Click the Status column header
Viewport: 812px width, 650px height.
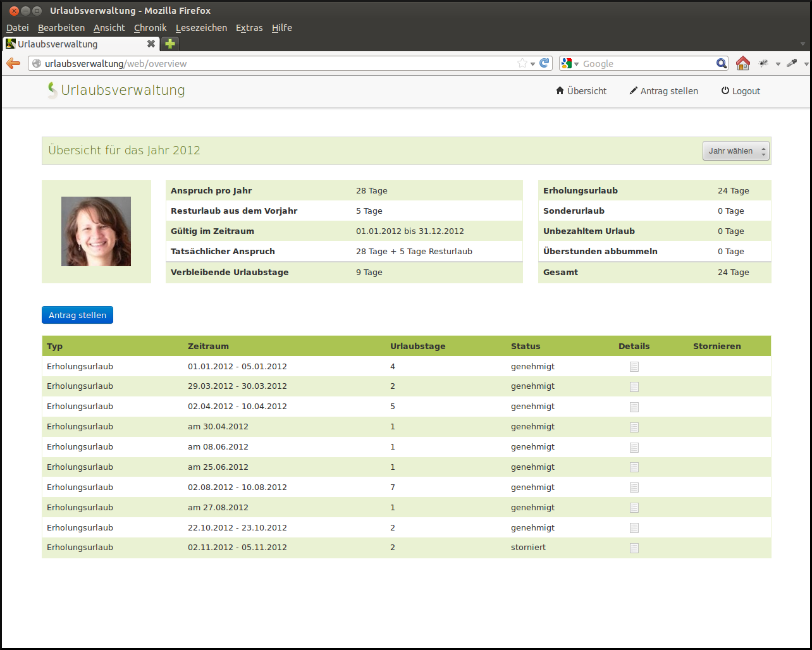coord(526,346)
